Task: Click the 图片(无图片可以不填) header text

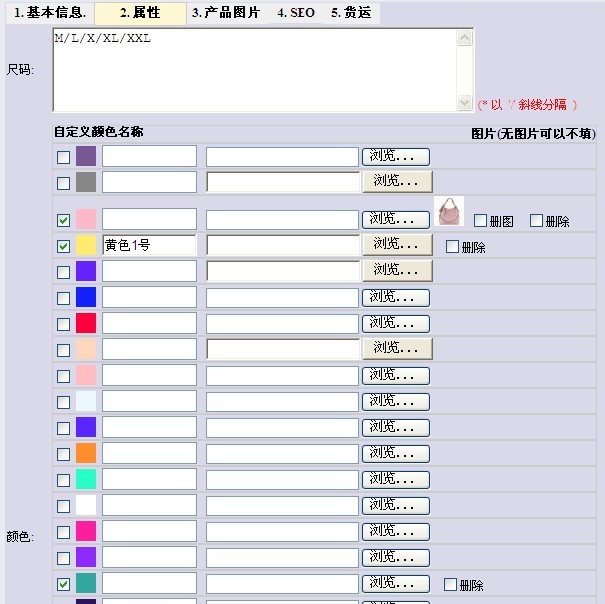Action: (533, 134)
